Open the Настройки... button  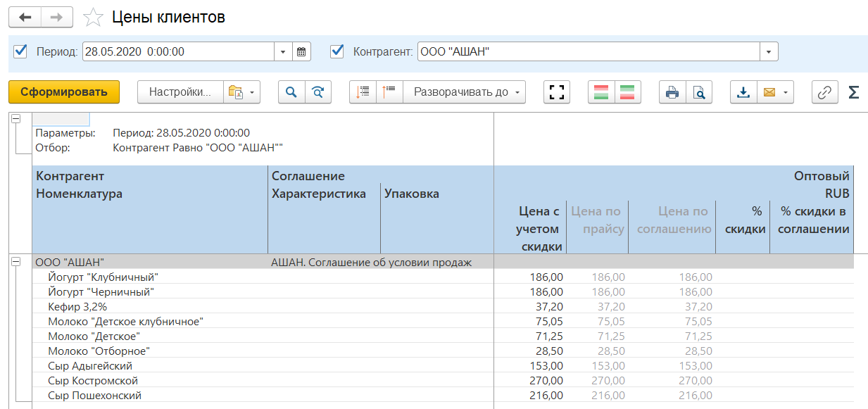[x=180, y=92]
